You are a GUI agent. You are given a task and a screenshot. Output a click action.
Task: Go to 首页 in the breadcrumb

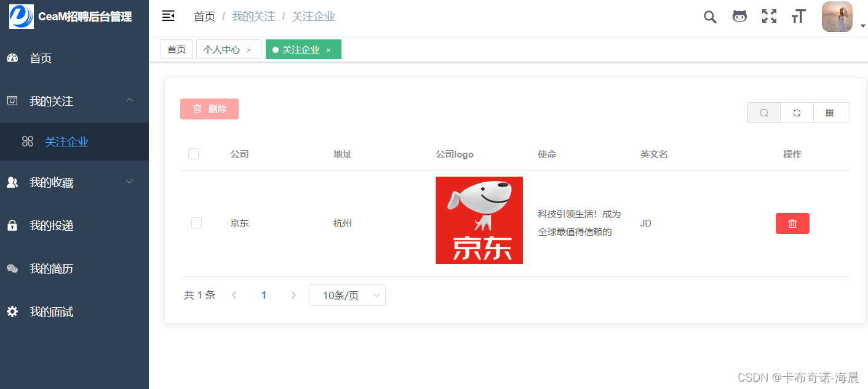pyautogui.click(x=204, y=17)
